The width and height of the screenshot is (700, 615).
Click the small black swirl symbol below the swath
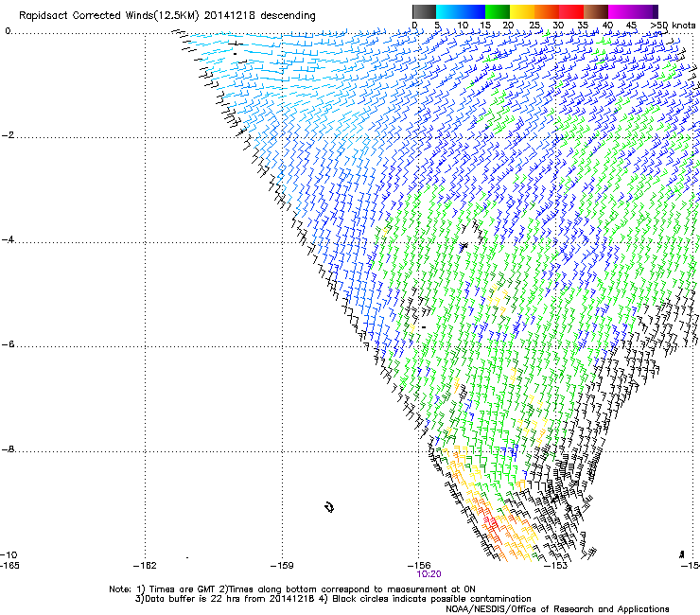(x=329, y=507)
